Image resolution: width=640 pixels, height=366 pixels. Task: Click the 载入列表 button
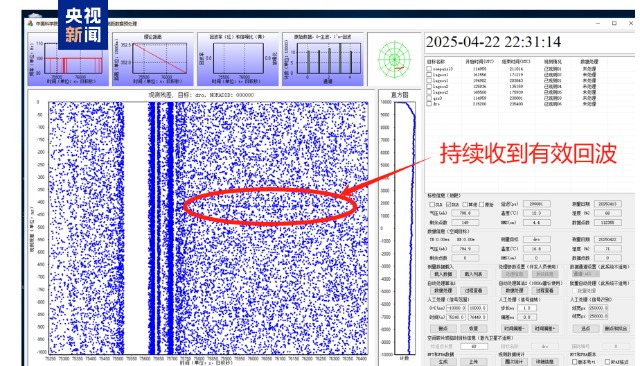tap(473, 274)
